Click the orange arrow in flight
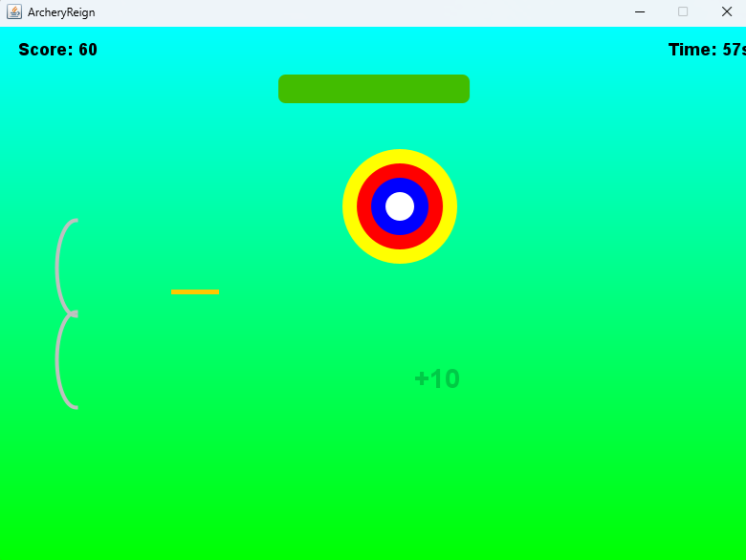This screenshot has height=560, width=746. pyautogui.click(x=195, y=291)
